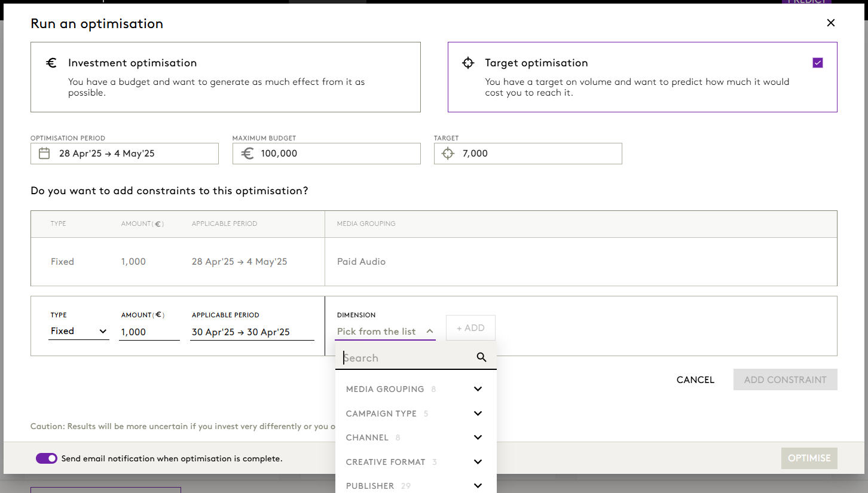Viewport: 868px width, 493px height.
Task: Click the euro icon on Investment optimisation
Action: (x=51, y=63)
